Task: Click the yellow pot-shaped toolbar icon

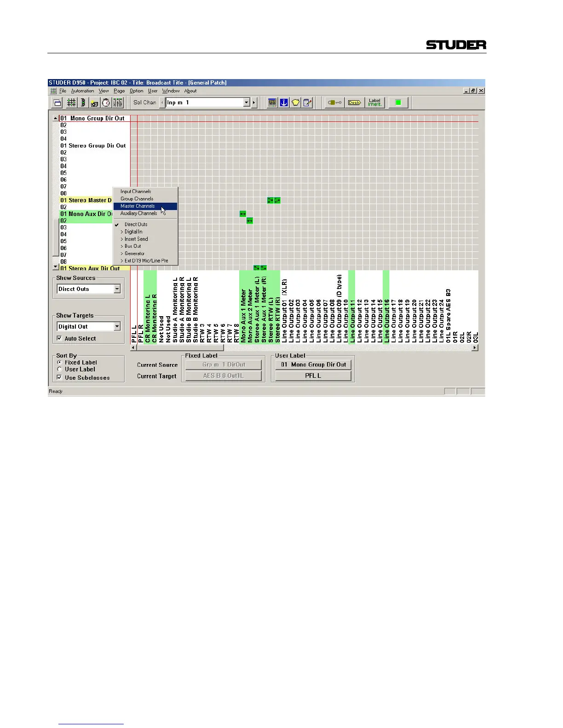Action: pos(296,103)
